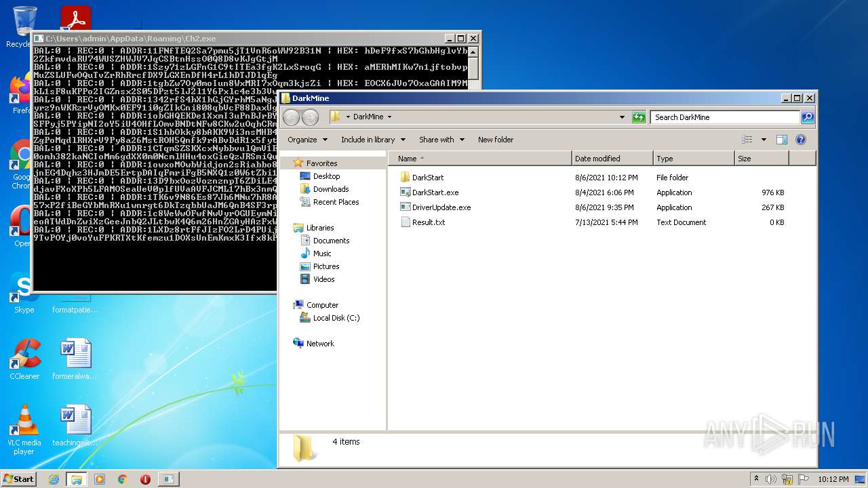Click the green Refresh button beside address bar
868x488 pixels.
click(639, 117)
